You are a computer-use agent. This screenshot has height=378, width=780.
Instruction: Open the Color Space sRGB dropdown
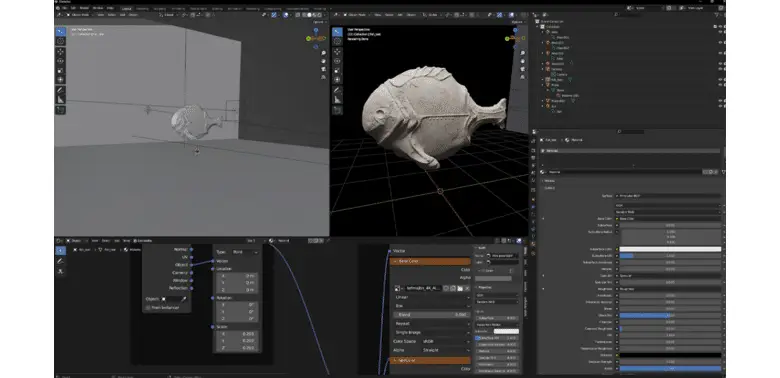click(x=445, y=341)
